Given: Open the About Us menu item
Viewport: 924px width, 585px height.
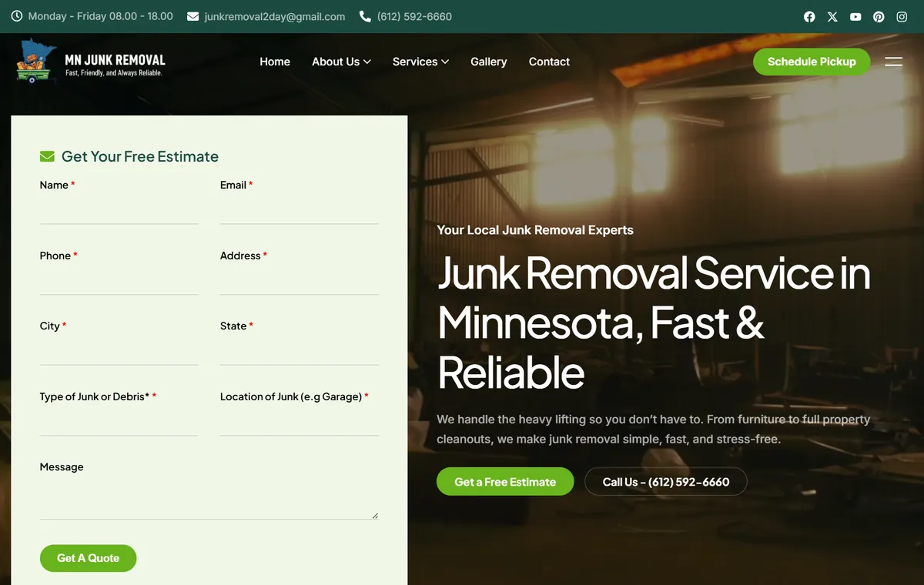Looking at the screenshot, I should [x=336, y=62].
